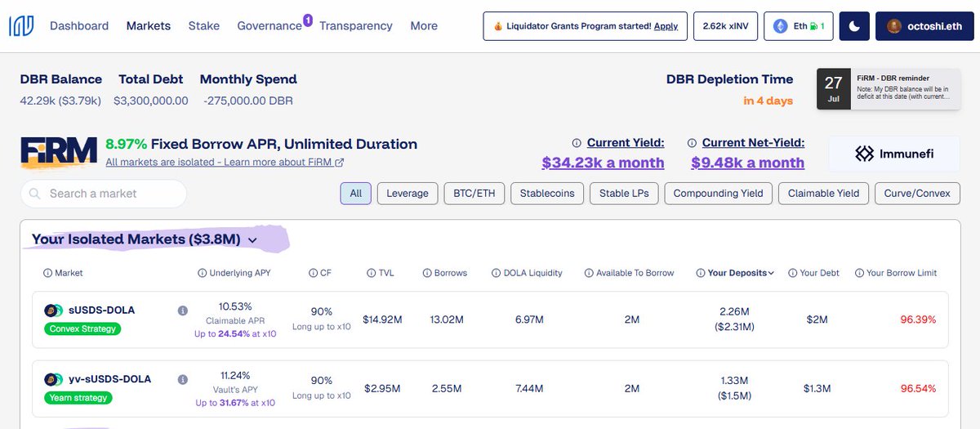Open the Transparency nav item
The width and height of the screenshot is (980, 429).
coord(356,26)
